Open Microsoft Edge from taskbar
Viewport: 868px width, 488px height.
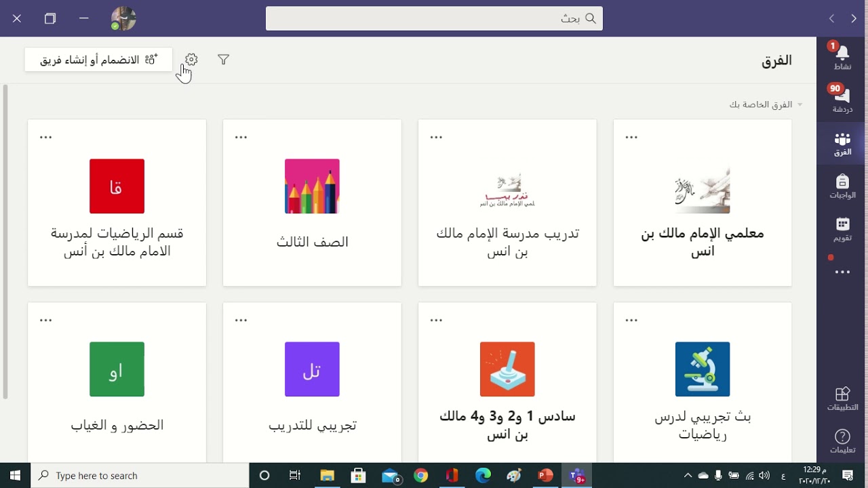click(484, 476)
